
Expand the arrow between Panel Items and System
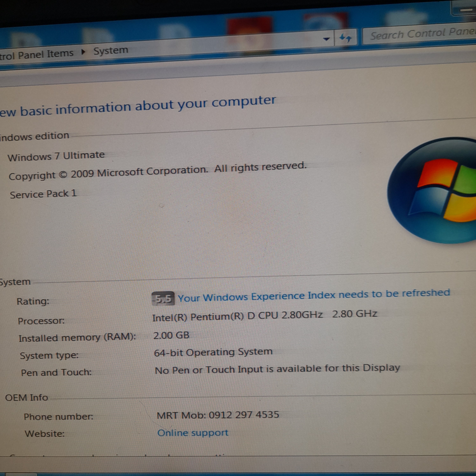pyautogui.click(x=83, y=52)
